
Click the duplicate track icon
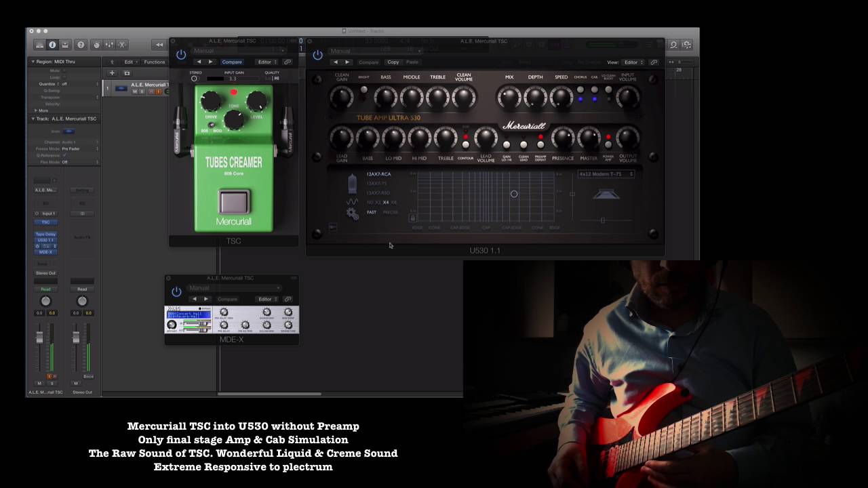click(x=126, y=73)
